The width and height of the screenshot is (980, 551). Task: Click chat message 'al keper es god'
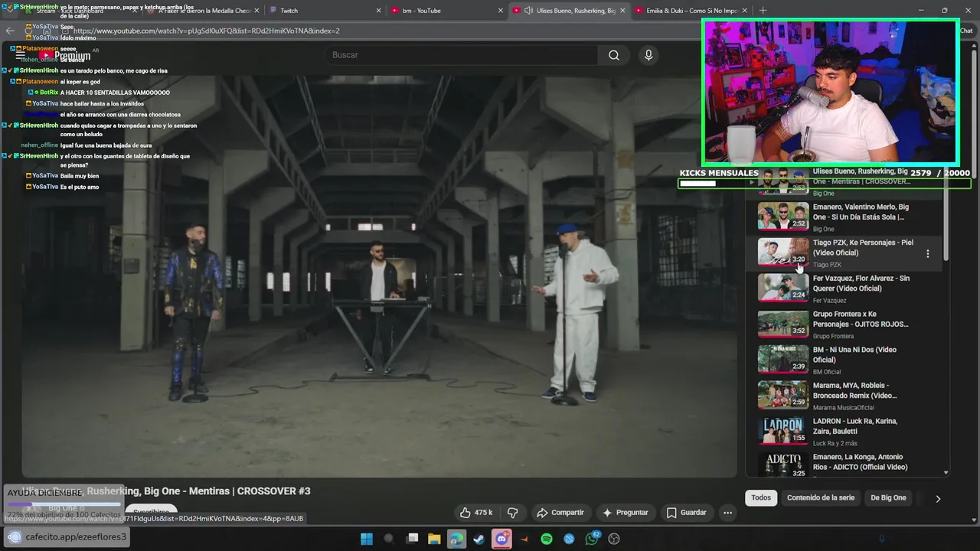coord(80,82)
